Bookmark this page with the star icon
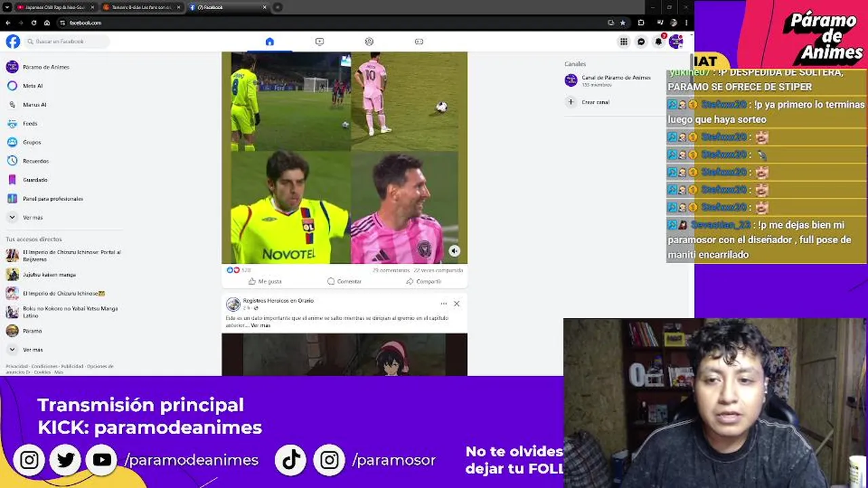The height and width of the screenshot is (488, 868). (x=623, y=22)
